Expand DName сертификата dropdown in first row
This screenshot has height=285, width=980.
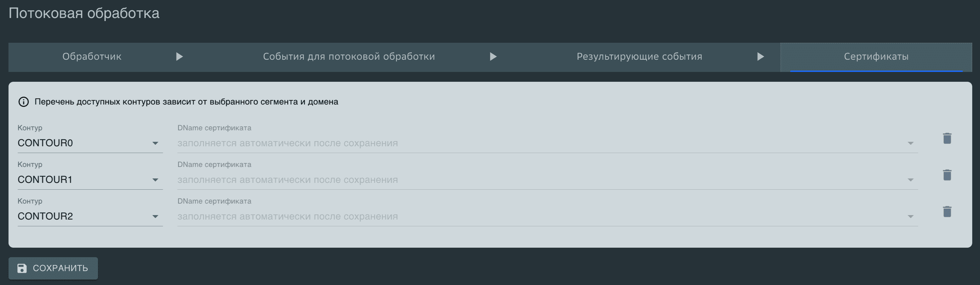(911, 144)
